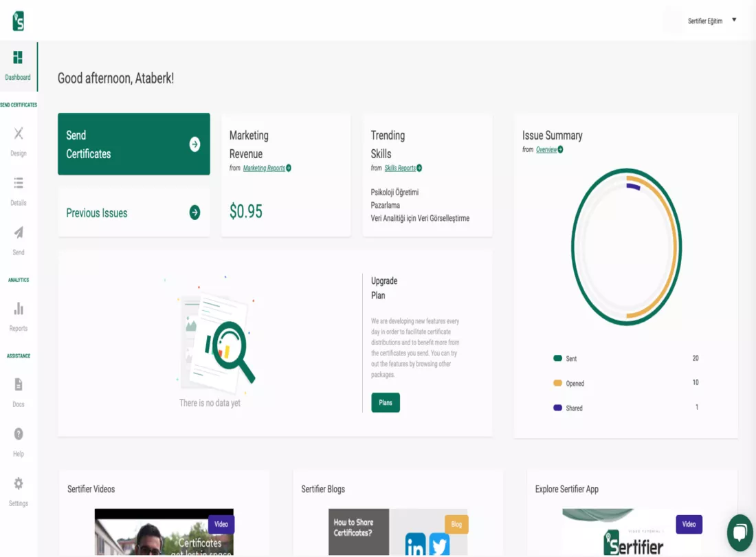Viewport: 756px width, 557px height.
Task: Click the Send Certificates card
Action: click(x=133, y=144)
